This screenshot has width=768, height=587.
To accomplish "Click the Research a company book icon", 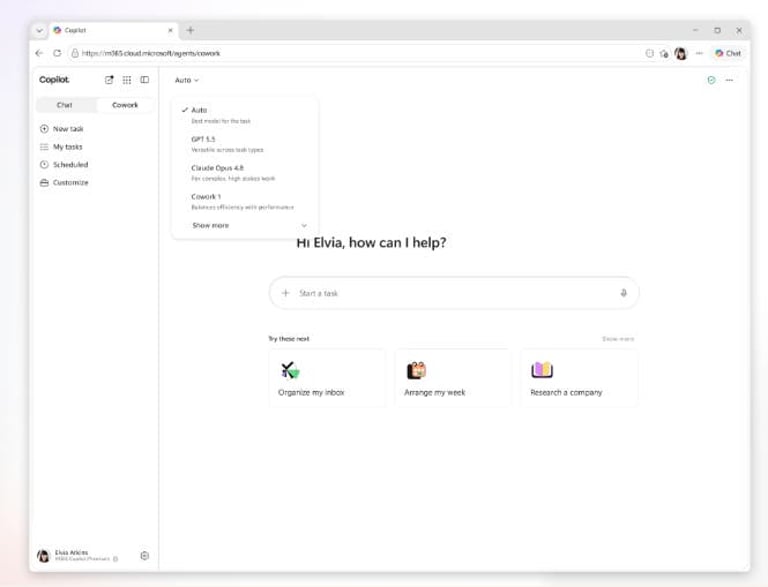I will (542, 370).
